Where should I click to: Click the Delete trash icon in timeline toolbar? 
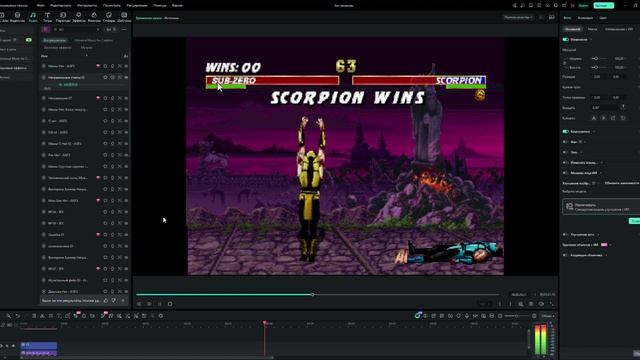coord(34,316)
